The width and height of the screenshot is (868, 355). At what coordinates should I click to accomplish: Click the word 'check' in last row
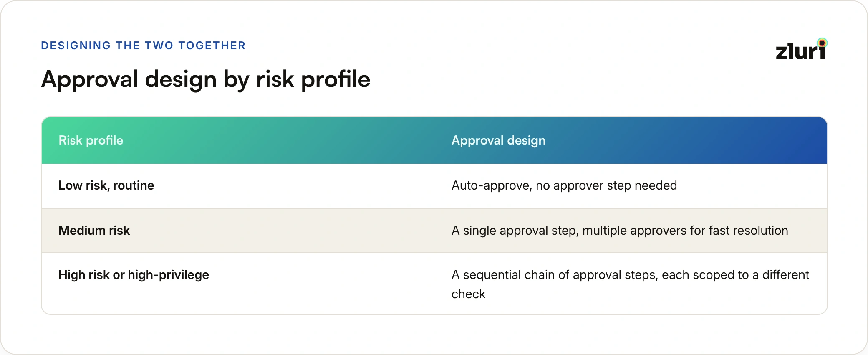(468, 294)
